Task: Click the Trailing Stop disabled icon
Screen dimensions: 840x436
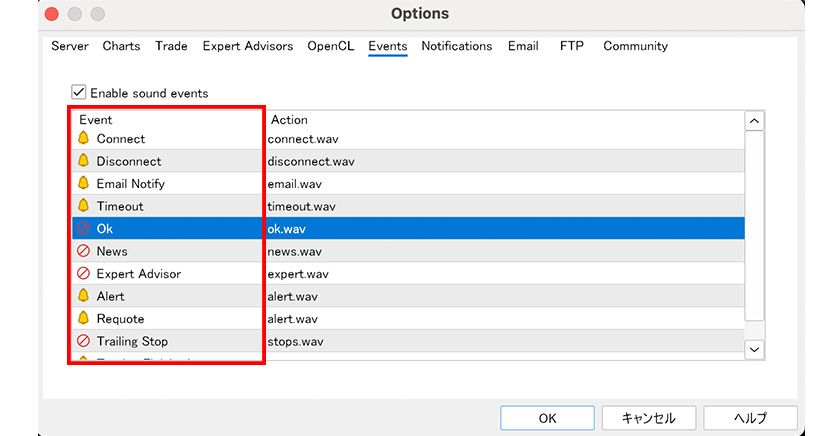Action: tap(84, 341)
